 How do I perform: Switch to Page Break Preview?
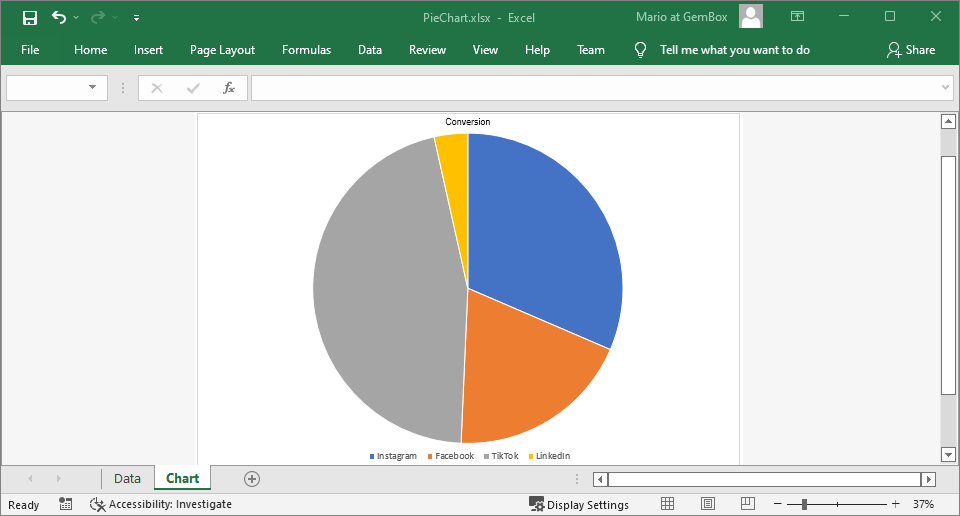pyautogui.click(x=747, y=504)
